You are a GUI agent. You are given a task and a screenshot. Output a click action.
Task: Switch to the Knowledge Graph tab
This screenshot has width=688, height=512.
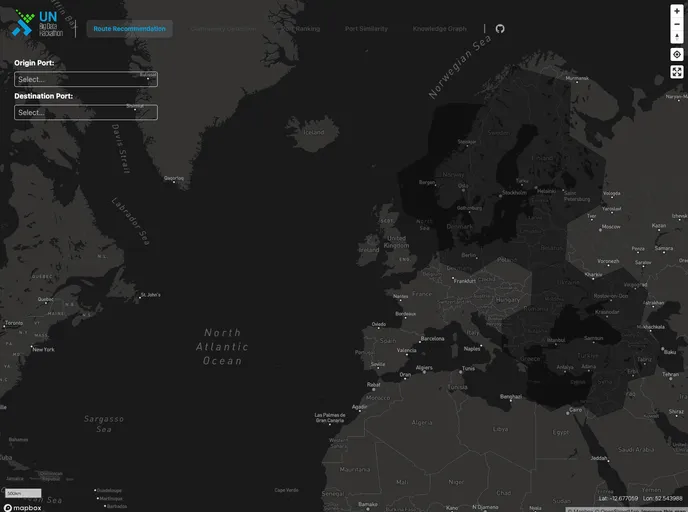click(439, 29)
